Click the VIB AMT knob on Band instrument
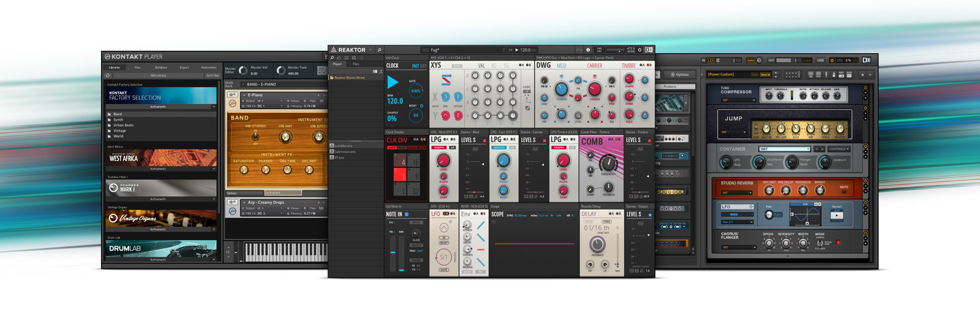This screenshot has width=980, height=324. [285, 136]
